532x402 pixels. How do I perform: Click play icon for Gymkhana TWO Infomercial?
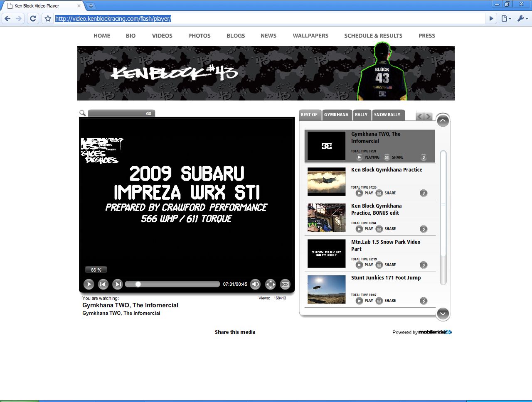point(360,157)
